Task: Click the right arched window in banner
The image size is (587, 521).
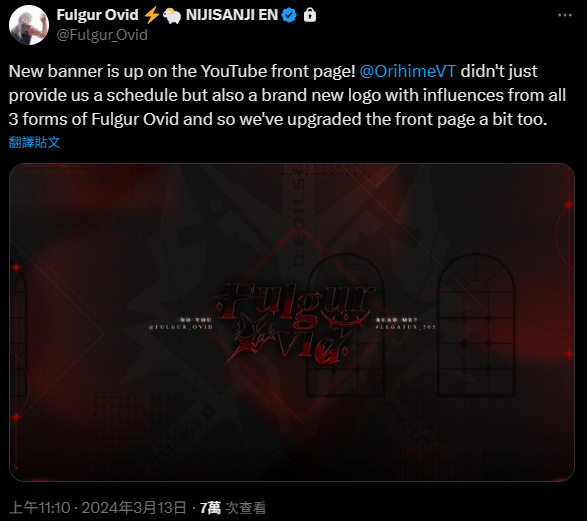Action: [476, 325]
